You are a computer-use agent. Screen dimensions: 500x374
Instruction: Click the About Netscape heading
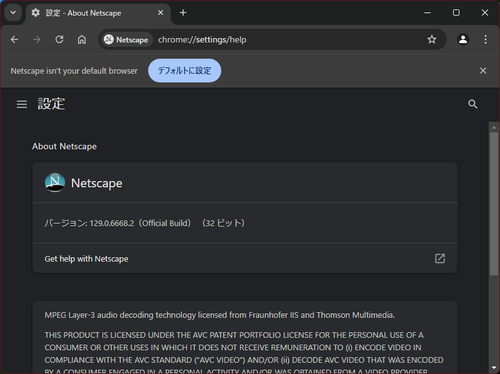click(x=64, y=146)
